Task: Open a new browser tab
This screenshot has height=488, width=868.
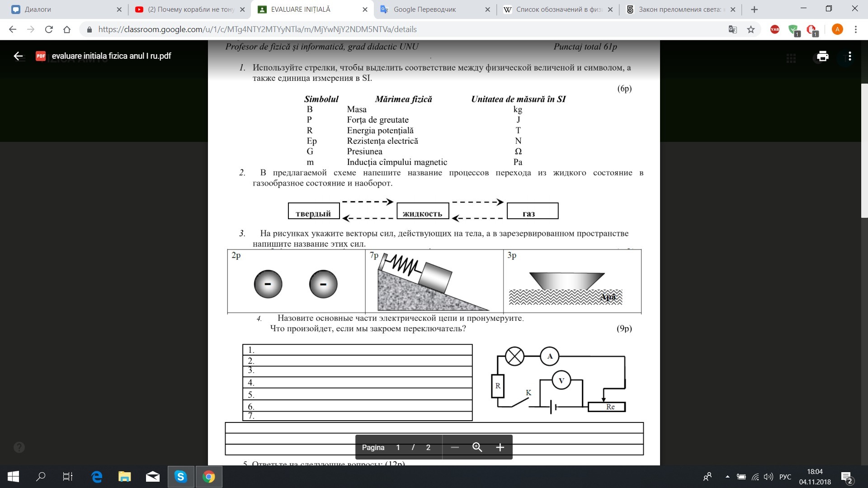Action: 754,9
